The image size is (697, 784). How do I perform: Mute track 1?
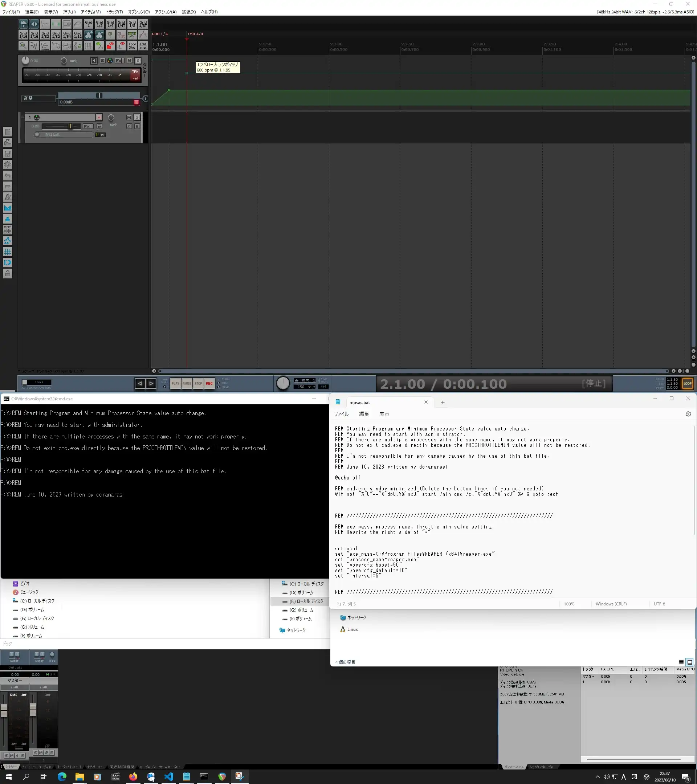129,117
